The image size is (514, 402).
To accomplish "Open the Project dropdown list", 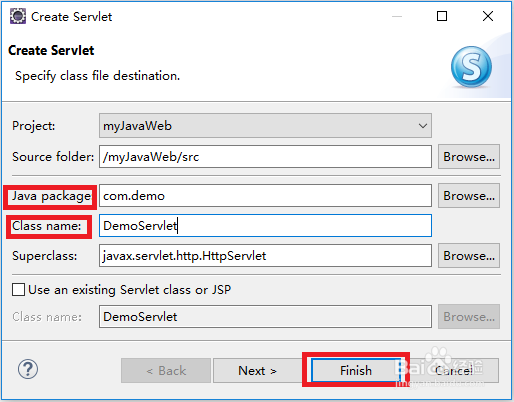I will (x=423, y=126).
